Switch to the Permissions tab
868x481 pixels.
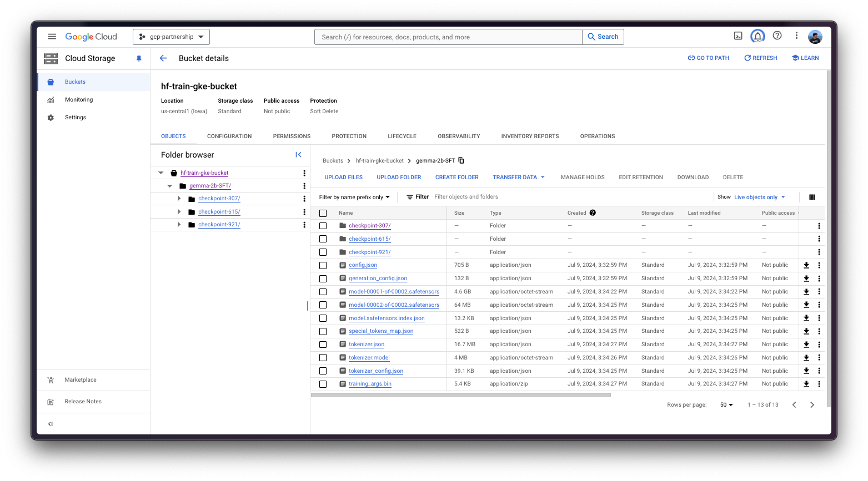pyautogui.click(x=292, y=136)
